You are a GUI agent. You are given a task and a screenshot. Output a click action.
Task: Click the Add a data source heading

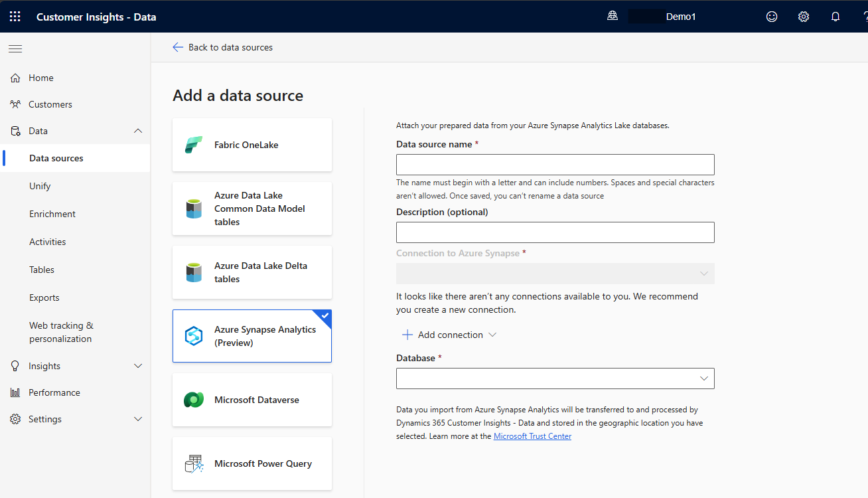point(238,96)
